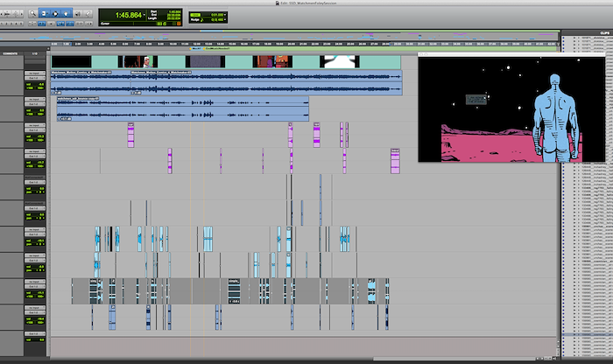Select the leftmost purple clip on the third track

130,135
